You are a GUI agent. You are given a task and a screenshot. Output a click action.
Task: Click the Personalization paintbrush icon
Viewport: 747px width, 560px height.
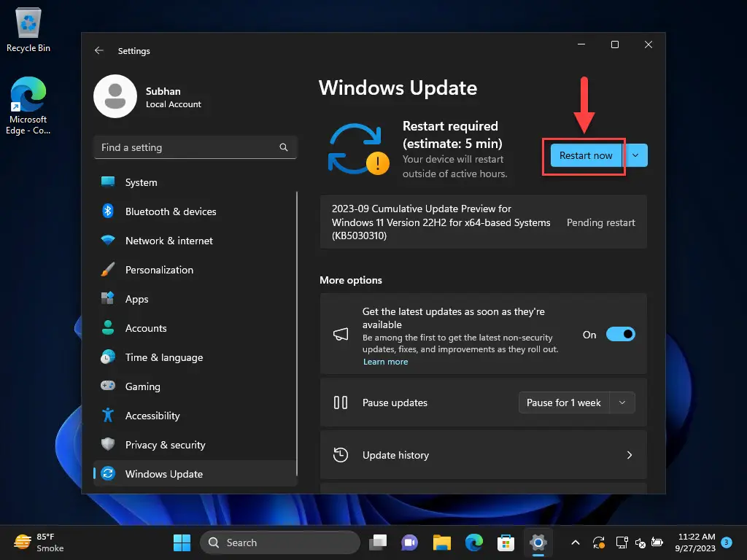[108, 270]
